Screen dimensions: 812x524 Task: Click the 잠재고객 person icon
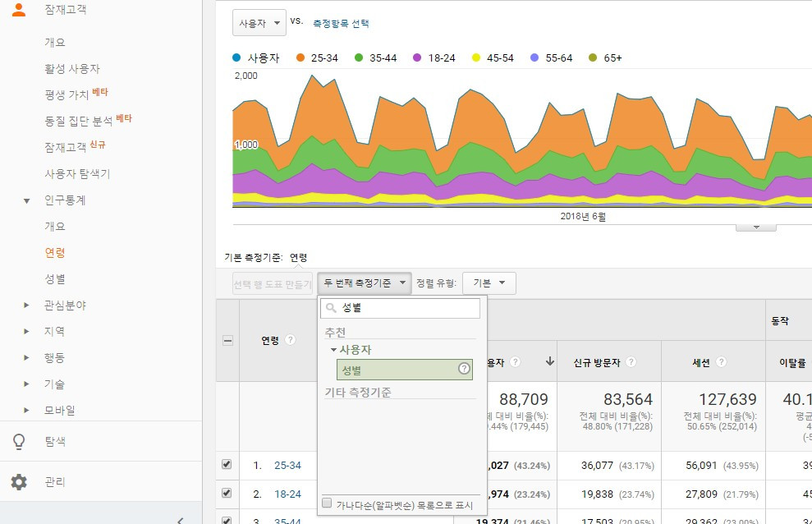pyautogui.click(x=19, y=9)
